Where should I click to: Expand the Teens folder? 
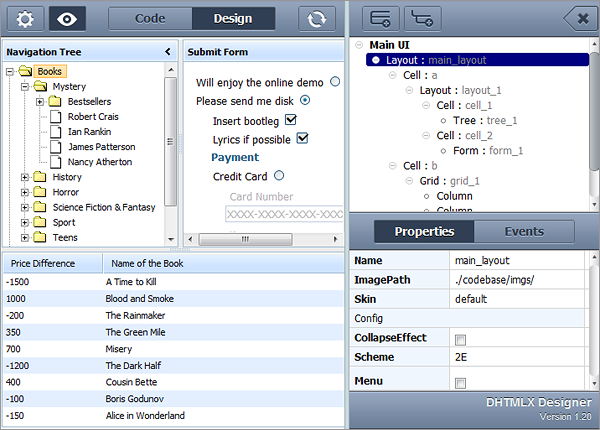point(25,238)
